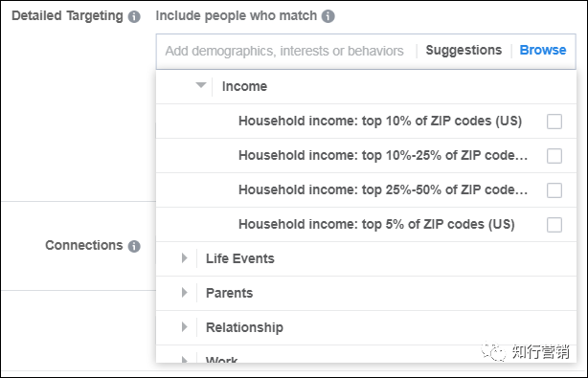Click the Add demographics, interests or behaviors field
Viewport: 588px width, 378px height.
point(284,51)
